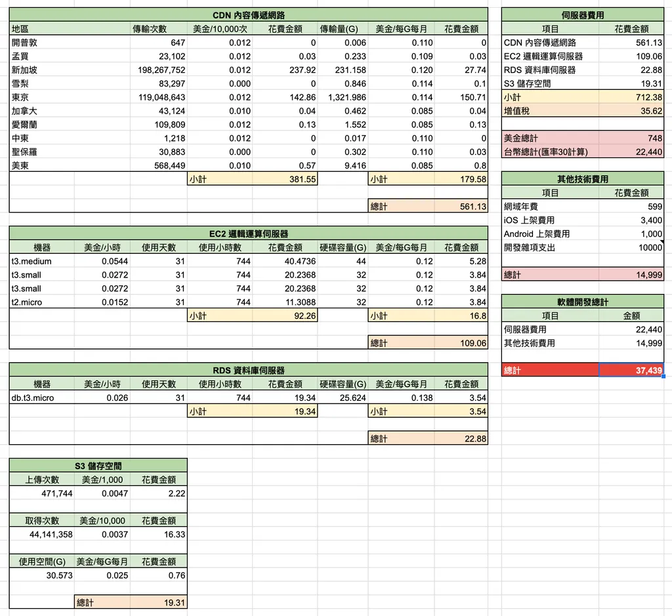Click the 1,321,986 transfer volume cell
This screenshot has height=616, width=672.
(x=343, y=97)
